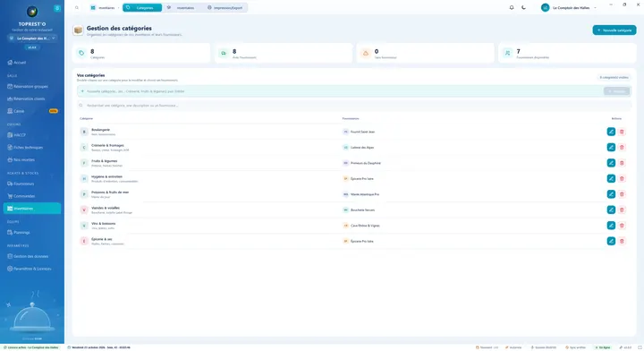644x351 pixels.
Task: Toggle dark mode with the moon icon
Action: pyautogui.click(x=523, y=7)
